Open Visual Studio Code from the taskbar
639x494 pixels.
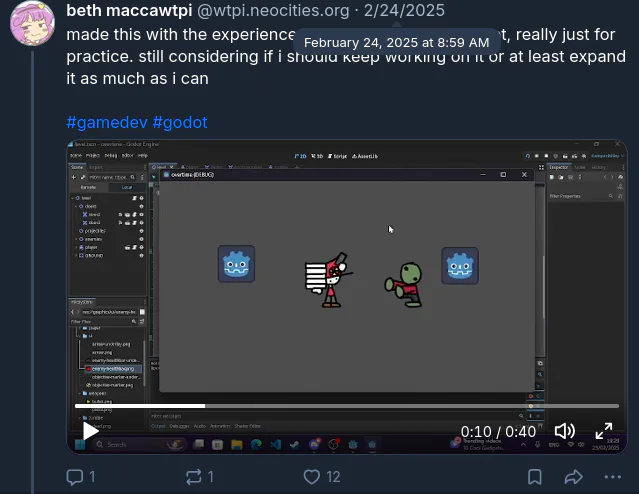coord(275,444)
